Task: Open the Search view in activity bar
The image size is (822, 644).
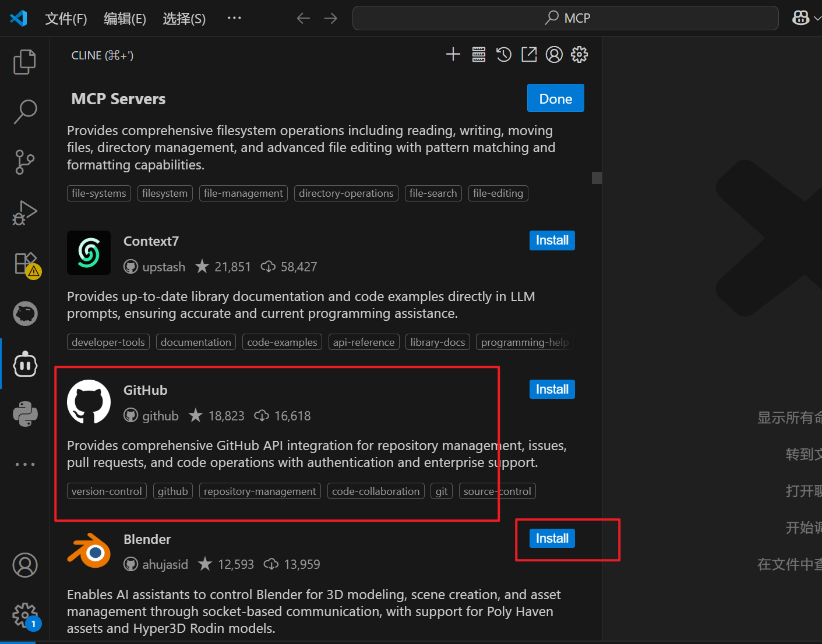Action: coord(24,111)
